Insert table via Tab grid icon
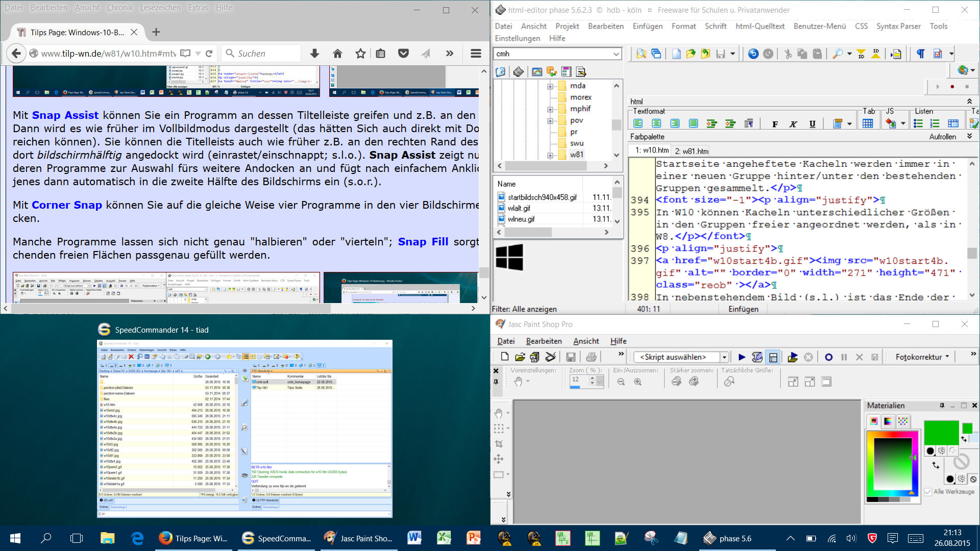This screenshot has width=980, height=551. tap(868, 123)
